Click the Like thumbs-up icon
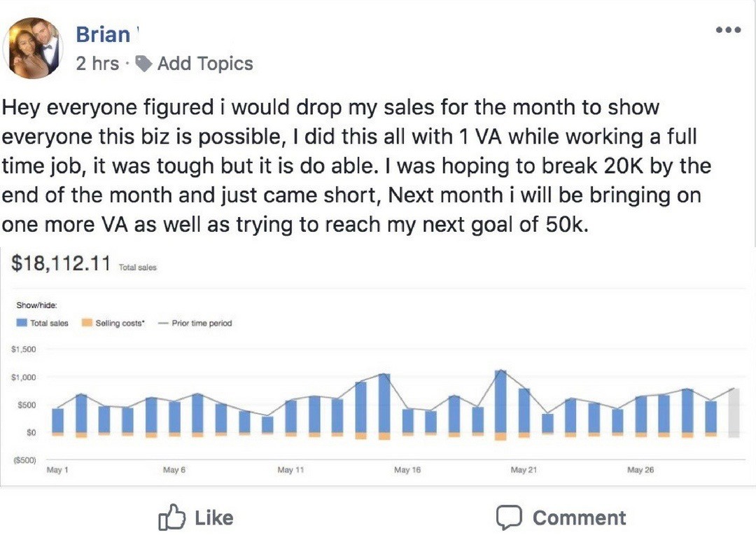Viewport: 756px width, 535px height. coord(171,517)
